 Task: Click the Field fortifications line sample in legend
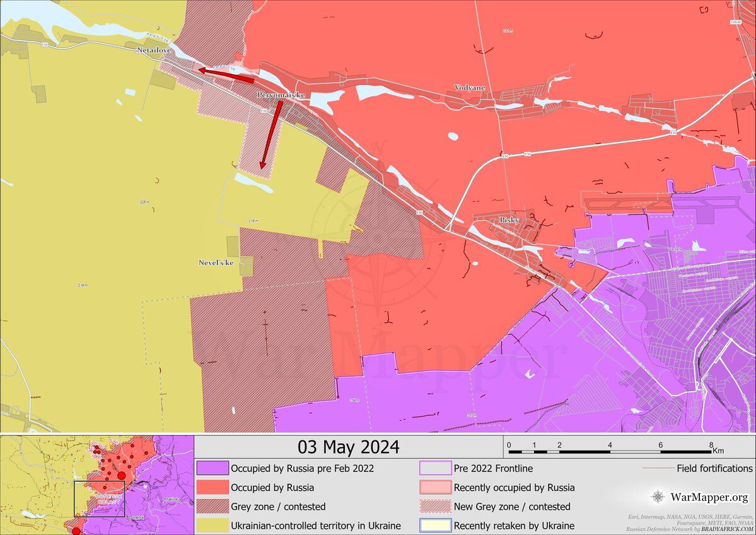(657, 469)
